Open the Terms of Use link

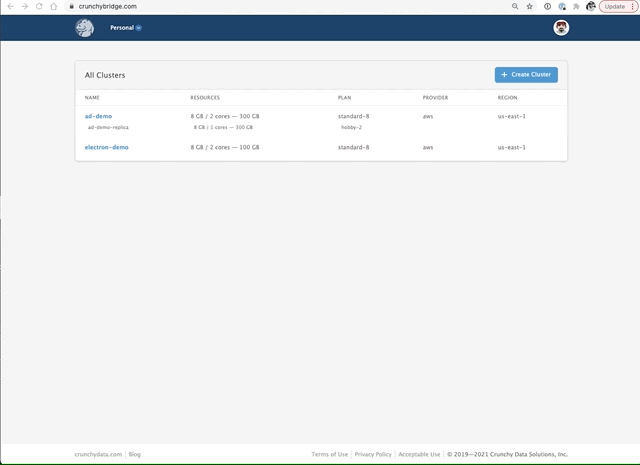[329, 454]
